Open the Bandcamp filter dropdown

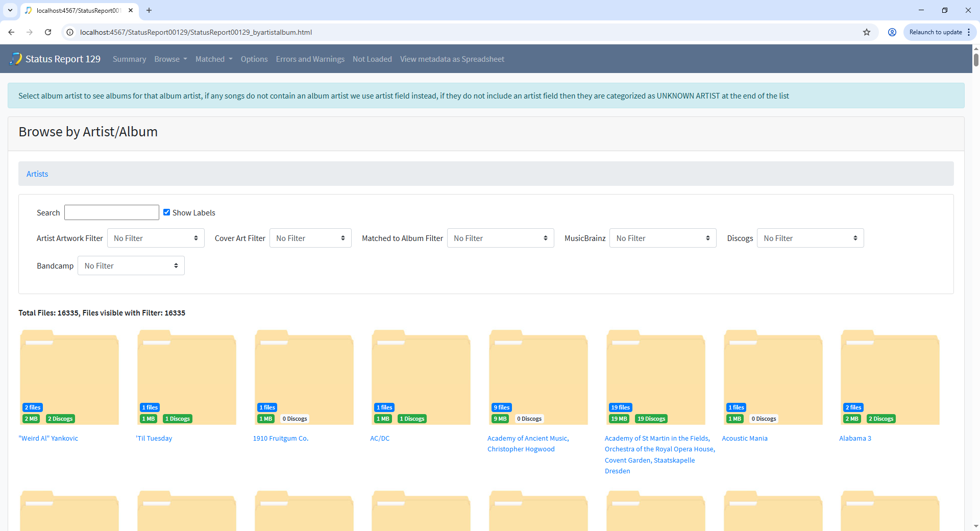tap(131, 265)
